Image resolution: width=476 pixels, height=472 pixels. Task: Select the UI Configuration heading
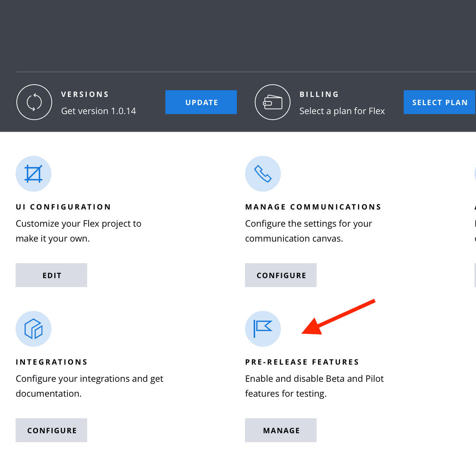tap(63, 207)
